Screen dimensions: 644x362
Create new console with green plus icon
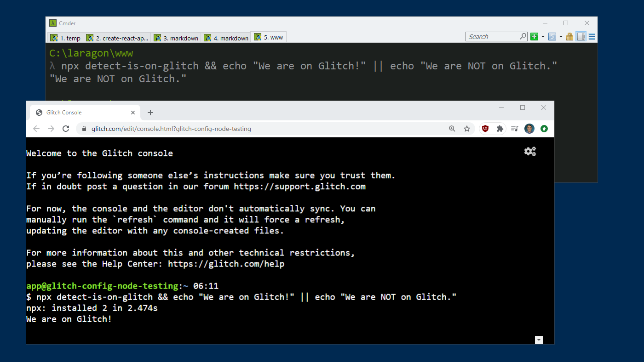point(534,37)
